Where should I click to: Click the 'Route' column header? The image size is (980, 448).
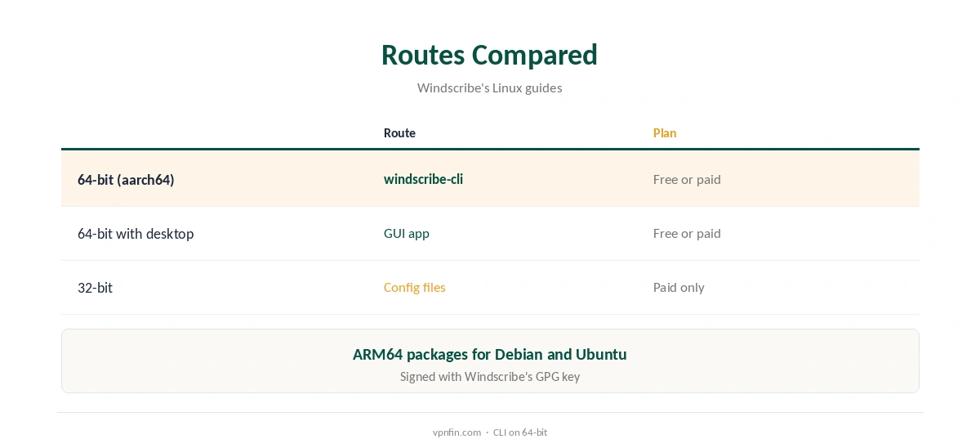[x=399, y=132]
